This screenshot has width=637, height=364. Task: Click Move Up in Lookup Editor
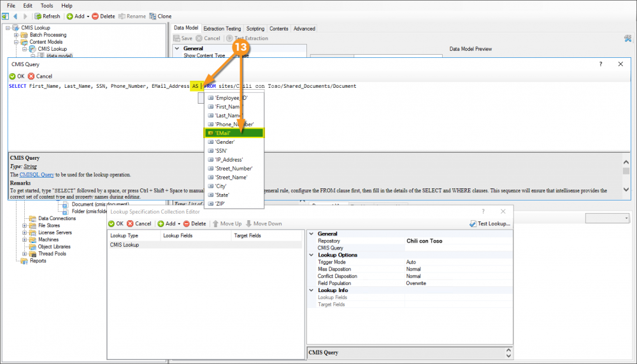pos(227,223)
